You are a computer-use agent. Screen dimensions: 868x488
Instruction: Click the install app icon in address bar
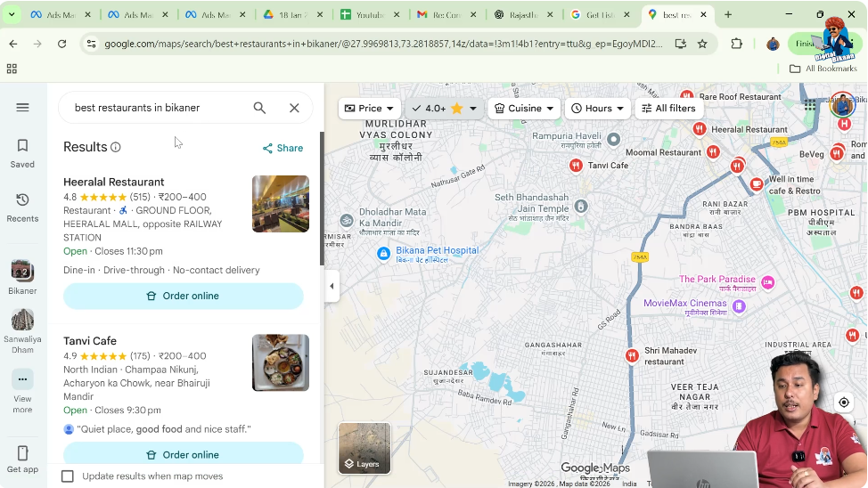(x=680, y=44)
